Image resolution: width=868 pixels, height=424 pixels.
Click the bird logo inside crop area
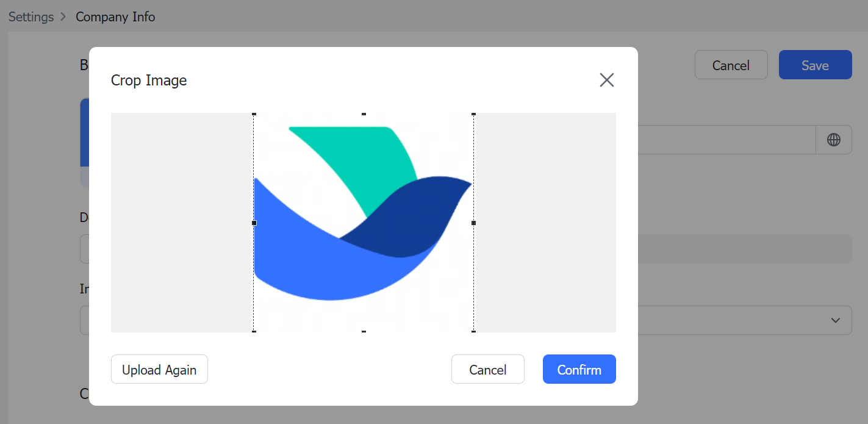point(364,223)
